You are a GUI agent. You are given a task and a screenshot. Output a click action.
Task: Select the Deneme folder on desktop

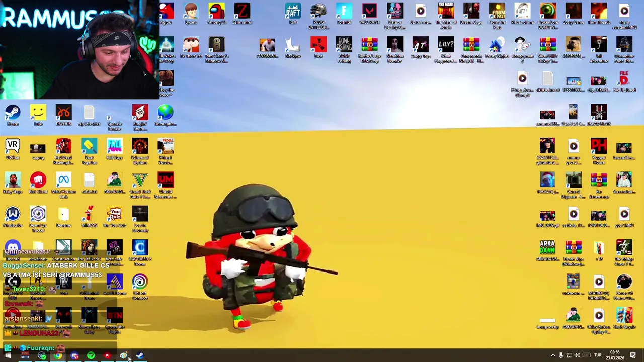click(x=63, y=217)
